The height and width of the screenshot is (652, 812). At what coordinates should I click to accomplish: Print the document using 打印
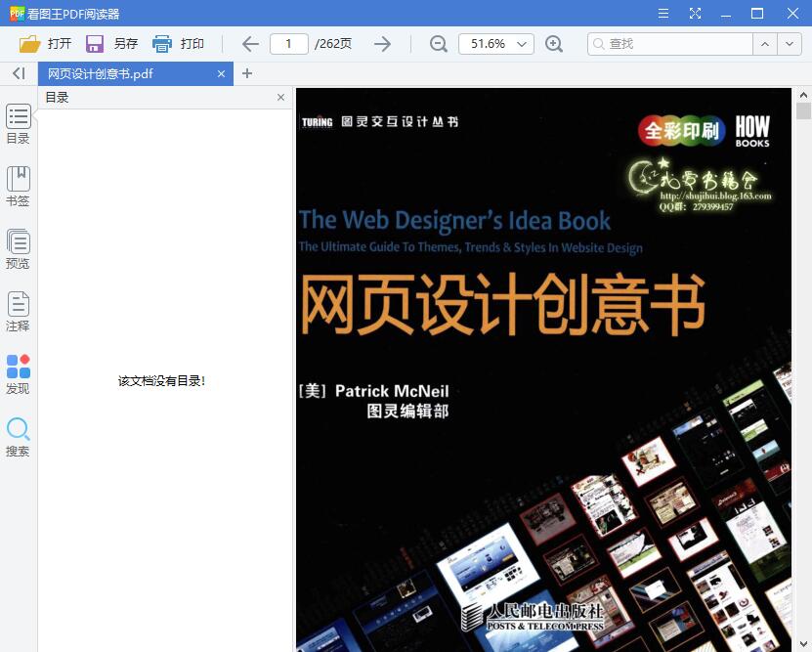pos(178,44)
